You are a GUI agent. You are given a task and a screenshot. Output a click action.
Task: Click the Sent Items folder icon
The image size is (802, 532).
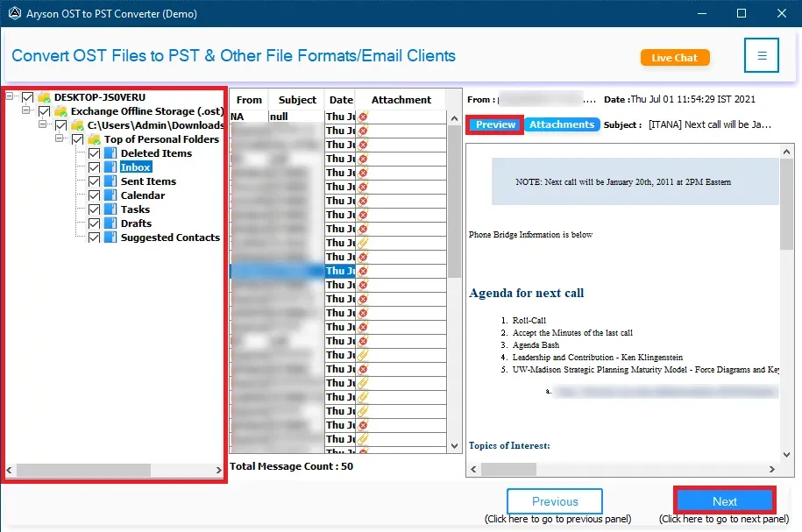[110, 181]
